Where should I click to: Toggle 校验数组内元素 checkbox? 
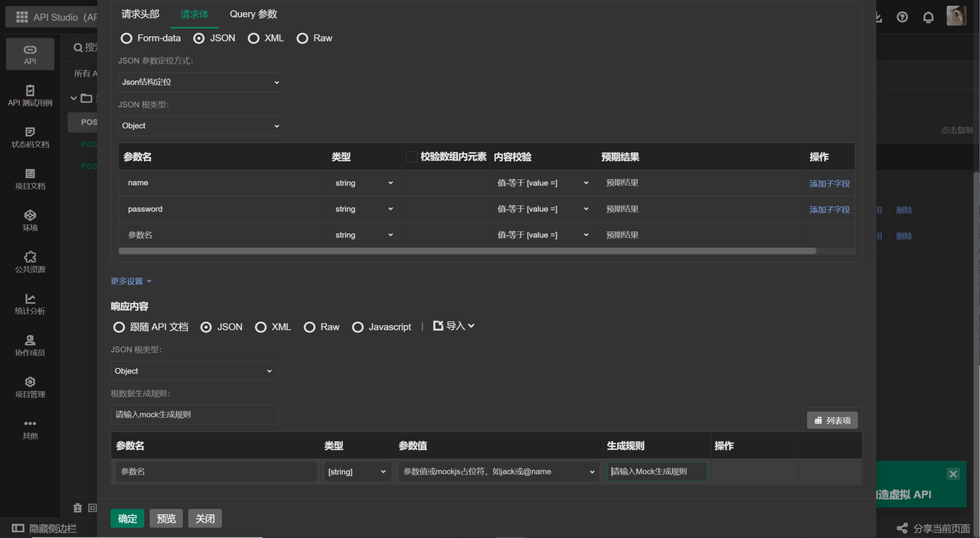[411, 157]
